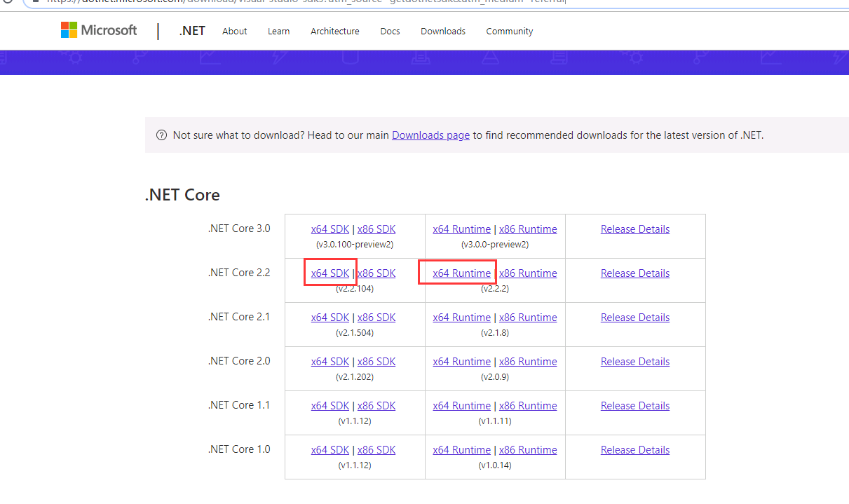This screenshot has height=504, width=849.
Task: Click the "(v3.0.100-preview2)" SDK version text
Action: pyautogui.click(x=355, y=245)
